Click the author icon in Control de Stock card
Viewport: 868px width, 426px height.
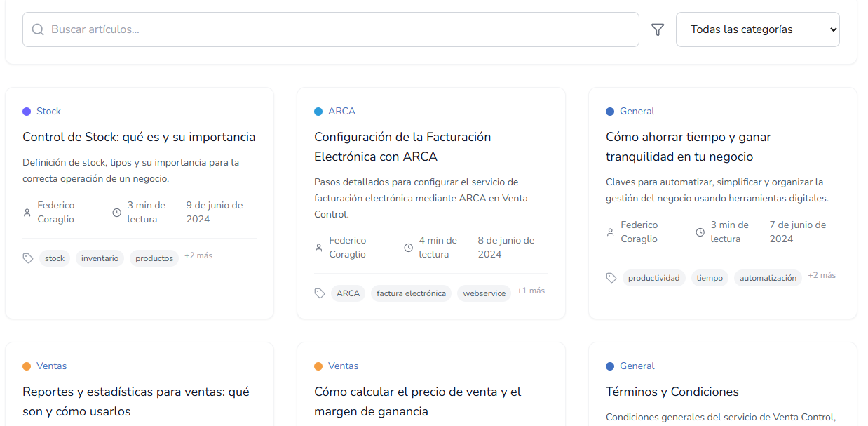[27, 212]
